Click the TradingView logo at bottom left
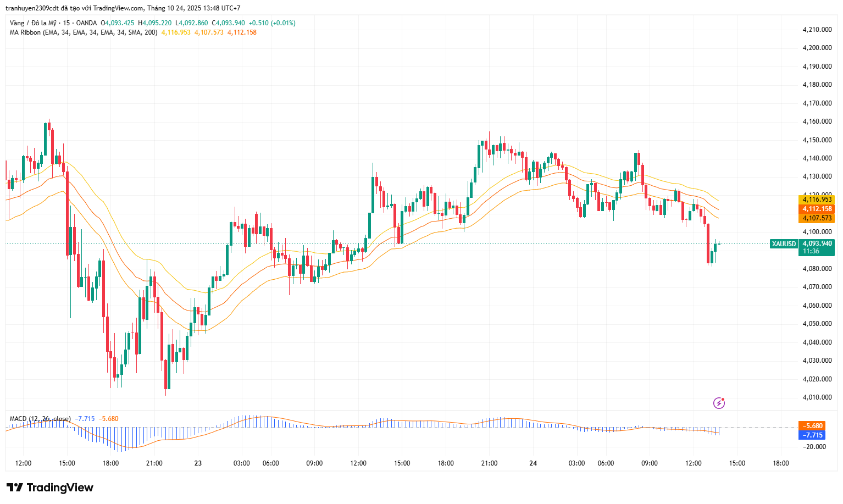This screenshot has width=843, height=504. pos(50,488)
